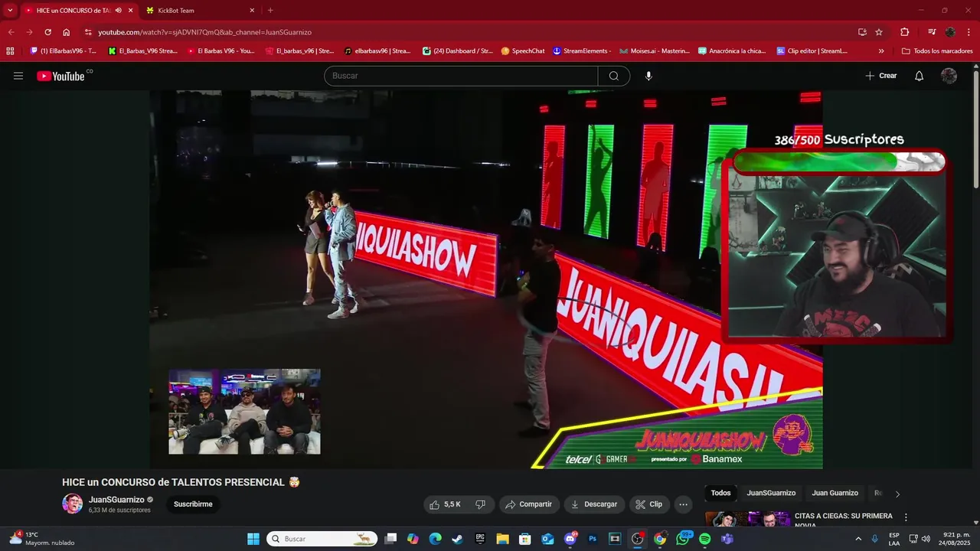Open the Chrome profile avatar
Screen dimensions: 980x551
[950, 32]
